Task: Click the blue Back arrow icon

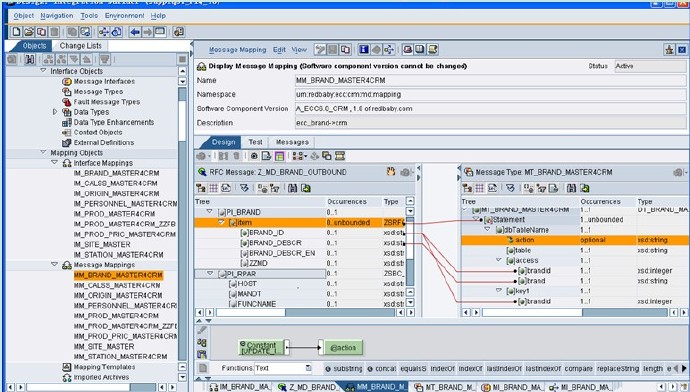Action: [x=135, y=32]
